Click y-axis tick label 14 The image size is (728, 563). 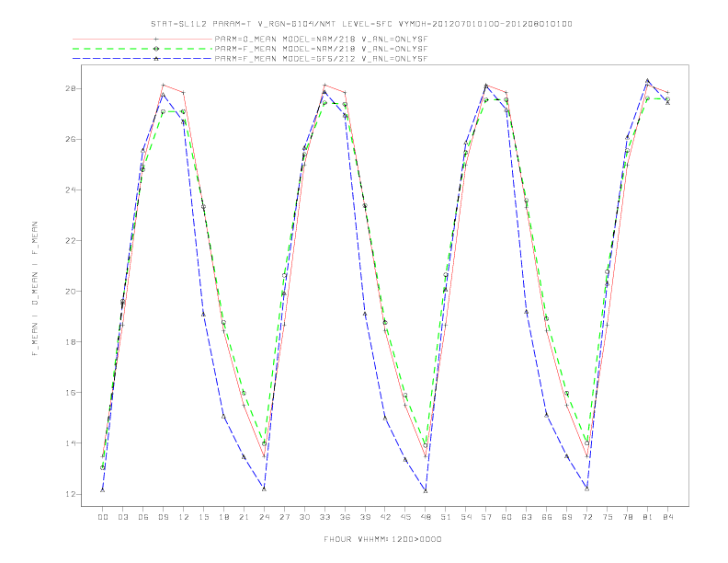[x=71, y=443]
